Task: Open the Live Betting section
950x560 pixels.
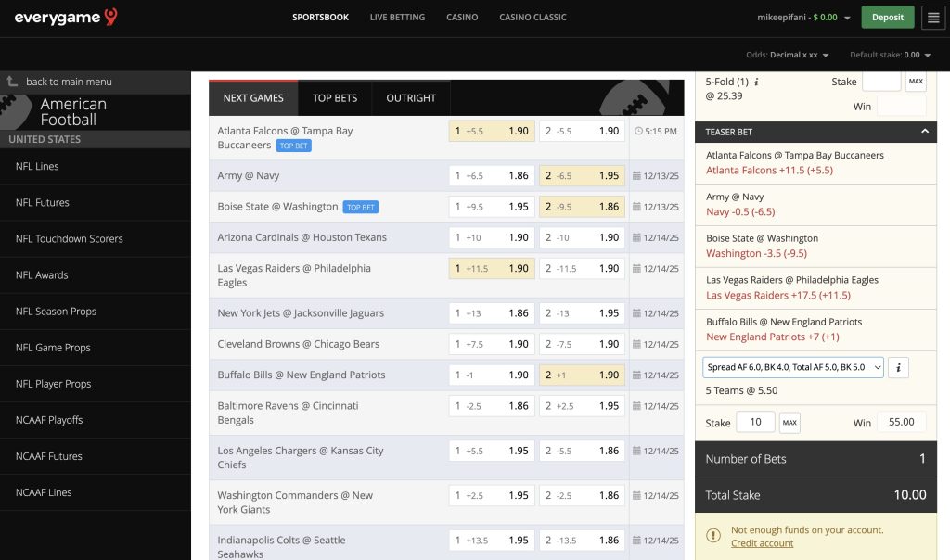Action: pyautogui.click(x=397, y=17)
